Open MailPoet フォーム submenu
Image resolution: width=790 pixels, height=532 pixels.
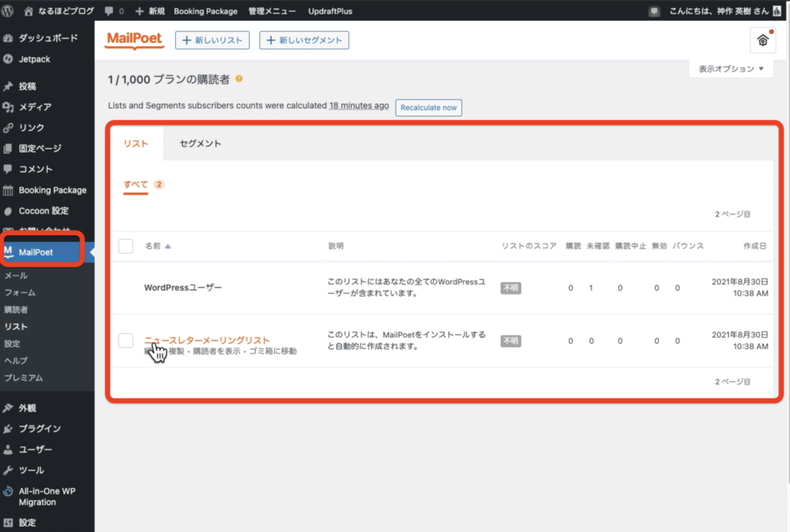click(x=19, y=292)
